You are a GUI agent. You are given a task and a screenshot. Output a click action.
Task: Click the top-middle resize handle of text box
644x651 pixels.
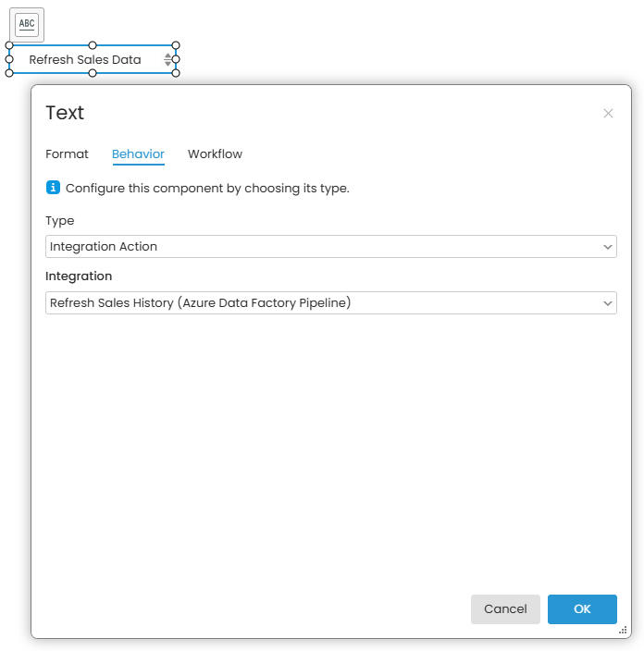point(93,45)
